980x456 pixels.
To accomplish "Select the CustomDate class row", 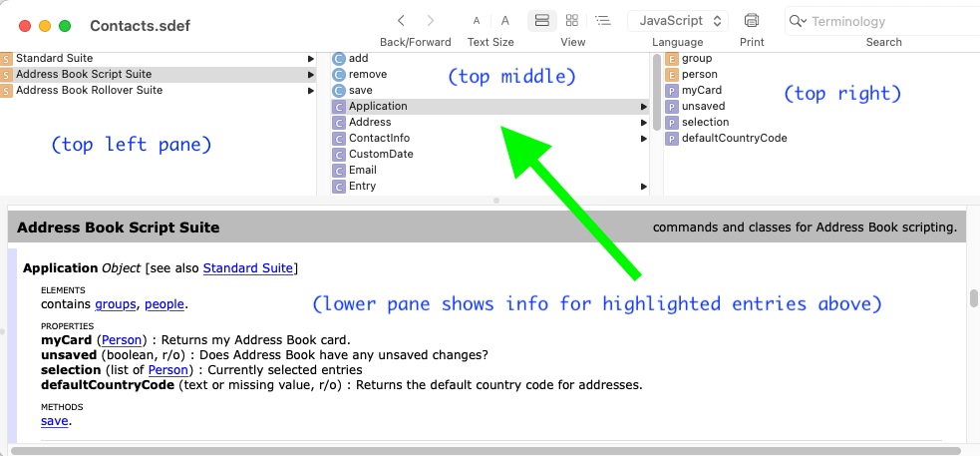I will click(490, 154).
